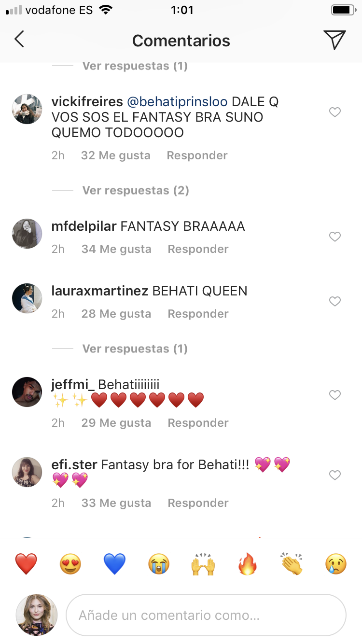
Task: Like mfdelpilar's FANTASY BRAAAAA comment
Action: 334,237
